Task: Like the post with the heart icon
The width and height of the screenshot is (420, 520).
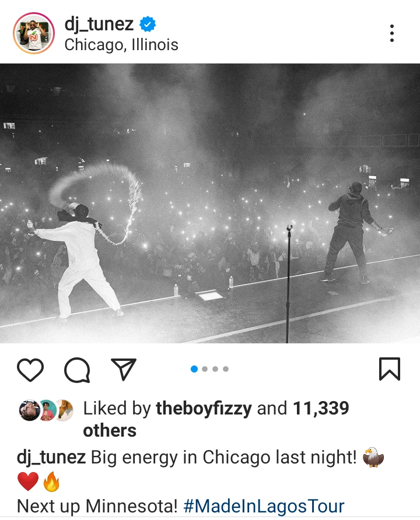Action: 30,370
